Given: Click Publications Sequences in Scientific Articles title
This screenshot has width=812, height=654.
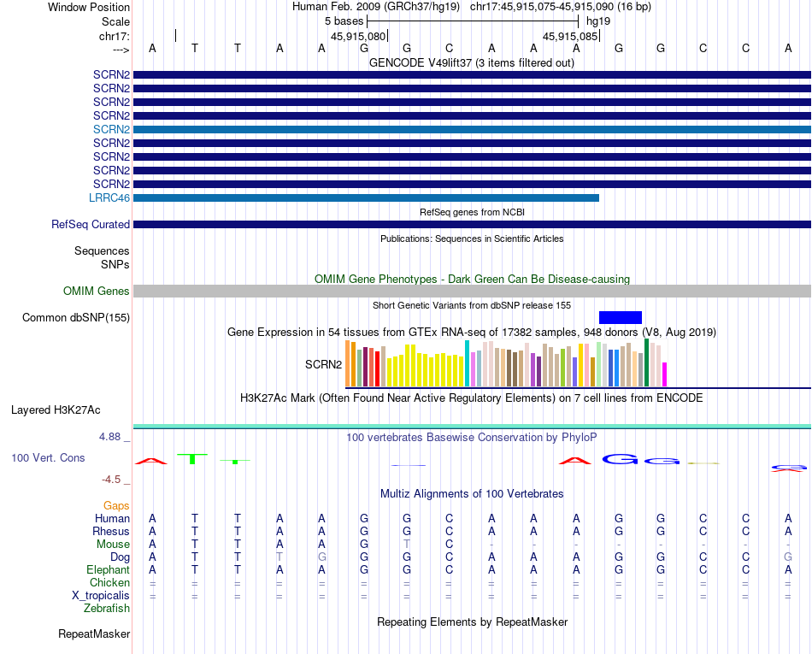Looking at the screenshot, I should coord(472,239).
